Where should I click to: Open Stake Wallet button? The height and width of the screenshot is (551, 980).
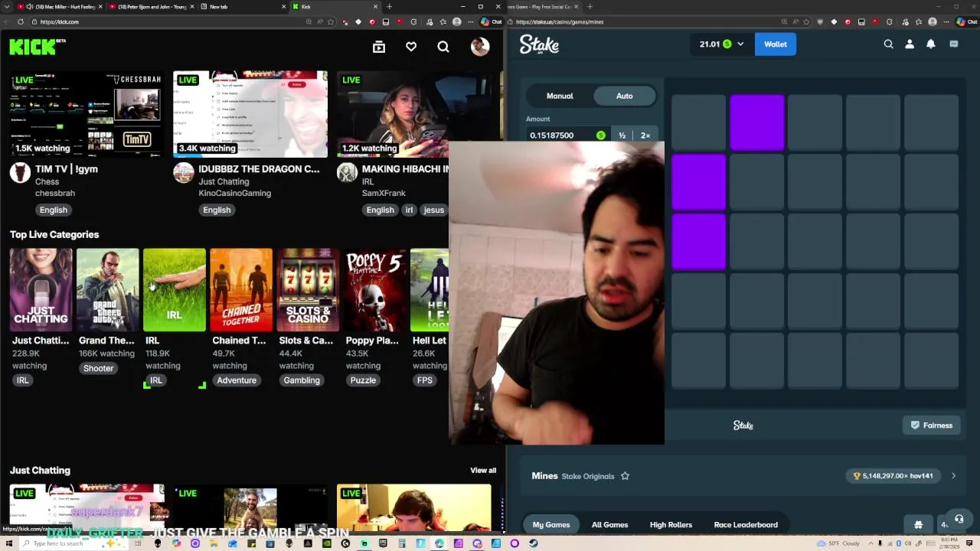click(776, 44)
